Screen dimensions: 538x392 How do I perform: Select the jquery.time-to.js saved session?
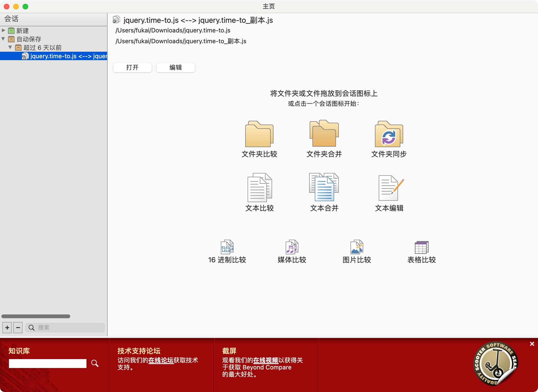click(68, 56)
